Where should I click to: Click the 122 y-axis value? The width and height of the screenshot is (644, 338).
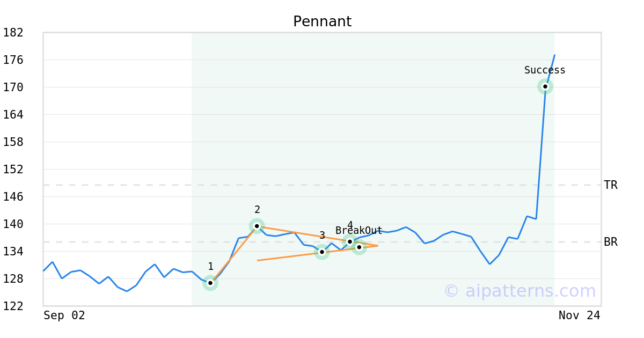coord(13,306)
